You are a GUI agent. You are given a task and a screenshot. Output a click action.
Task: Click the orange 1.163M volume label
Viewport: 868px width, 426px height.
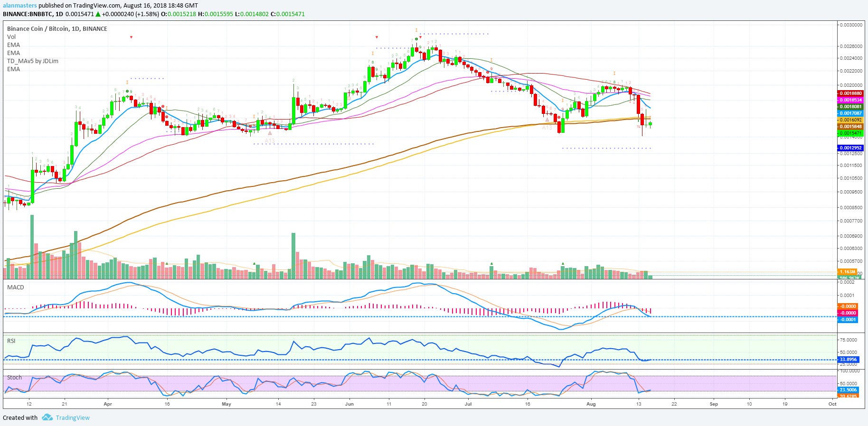[x=848, y=272]
